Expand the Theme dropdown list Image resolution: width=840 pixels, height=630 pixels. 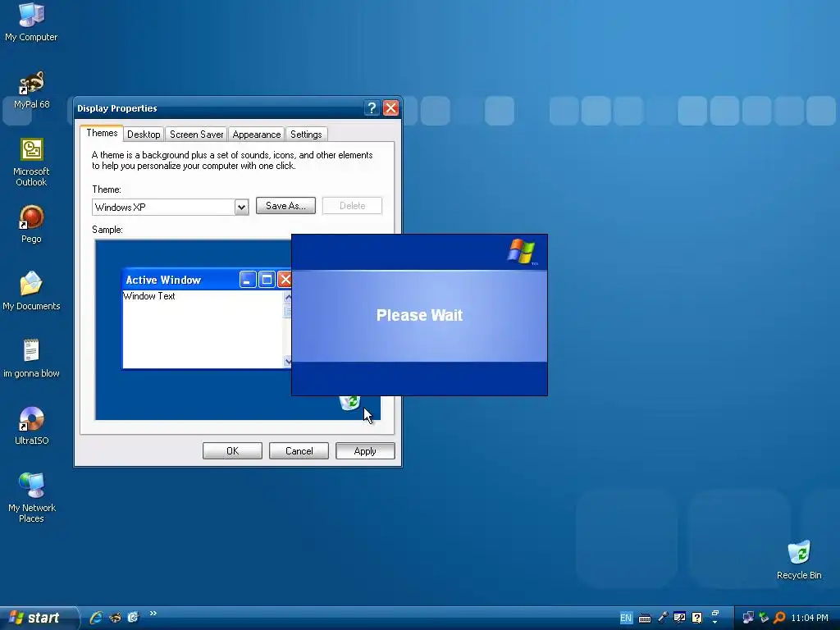241,207
